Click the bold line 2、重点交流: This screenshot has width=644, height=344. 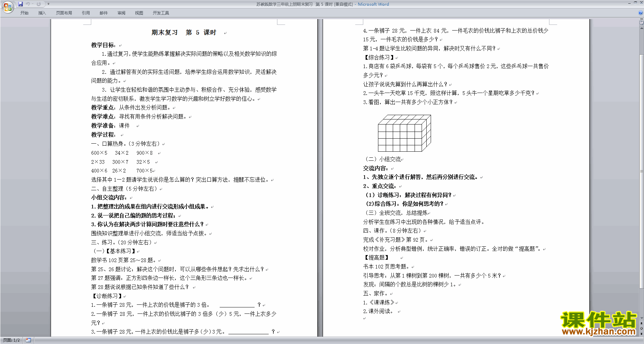[x=380, y=186]
